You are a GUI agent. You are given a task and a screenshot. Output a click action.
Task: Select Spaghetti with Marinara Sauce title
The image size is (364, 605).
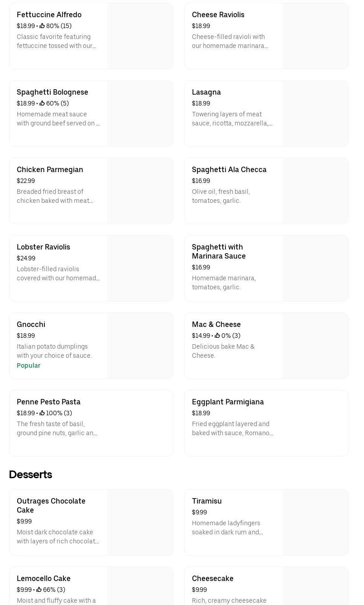coord(219,251)
